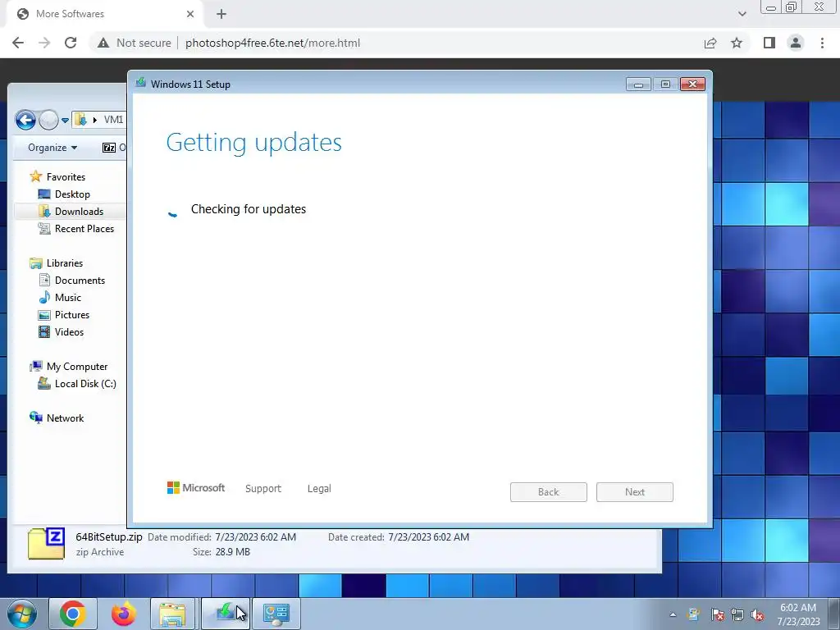
Task: Open Chrome three-dot menu
Action: coord(822,43)
